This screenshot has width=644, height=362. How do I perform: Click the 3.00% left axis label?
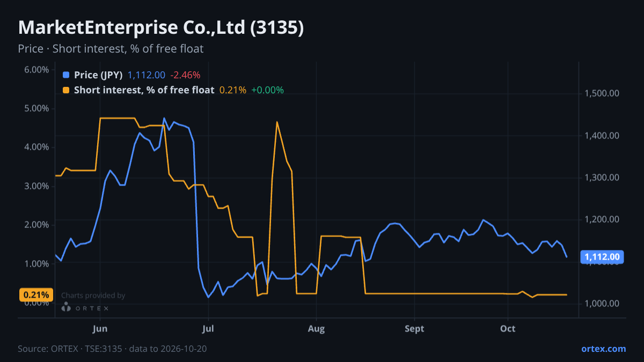[36, 186]
